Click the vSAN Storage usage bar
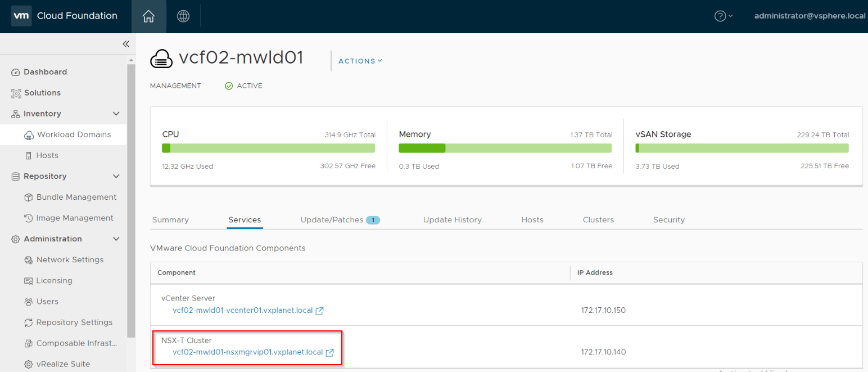Image resolution: width=868 pixels, height=372 pixels. pyautogui.click(x=742, y=148)
